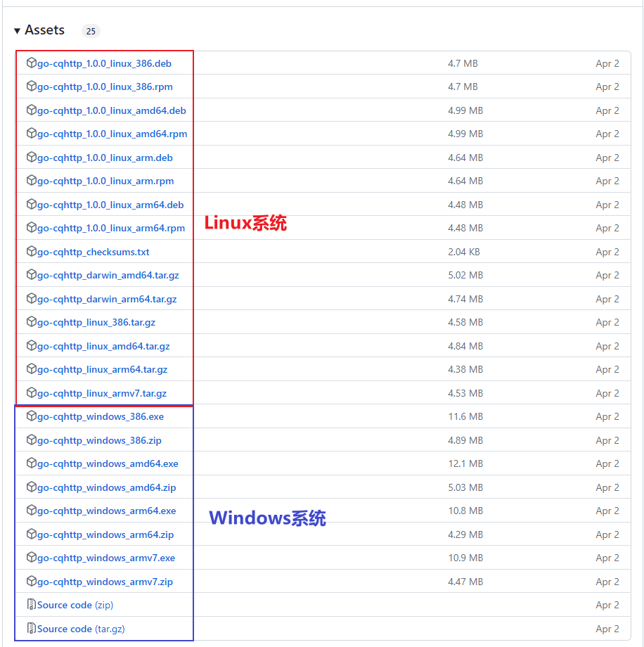Download go-cqhttp_linux_arm64.tar.gz link
The height and width of the screenshot is (647, 644).
click(103, 369)
